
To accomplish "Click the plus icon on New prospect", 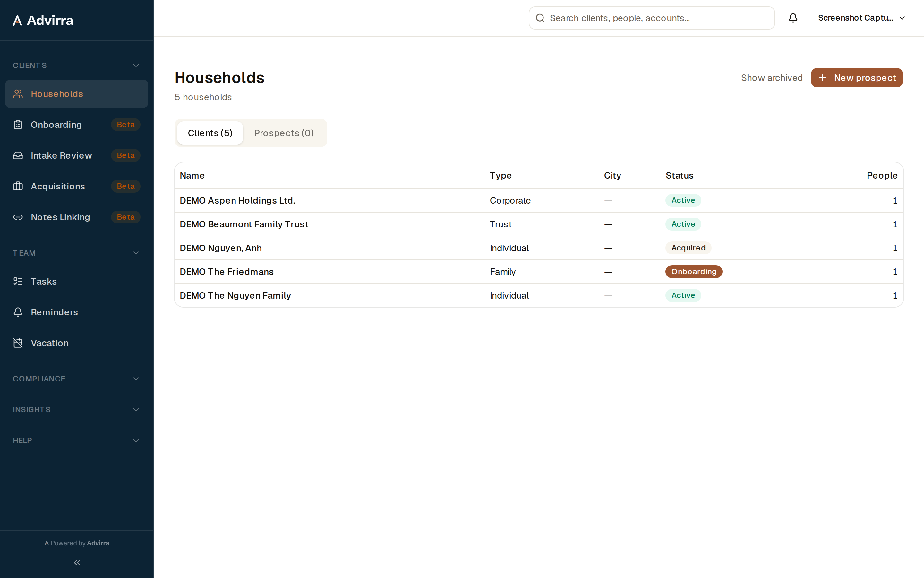I will (x=822, y=78).
